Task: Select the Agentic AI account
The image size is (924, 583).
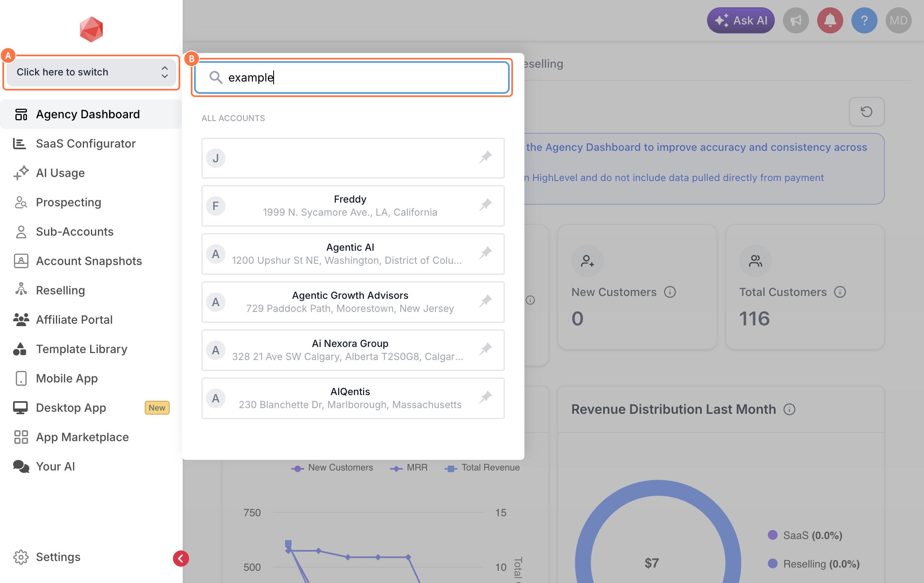Action: [353, 254]
